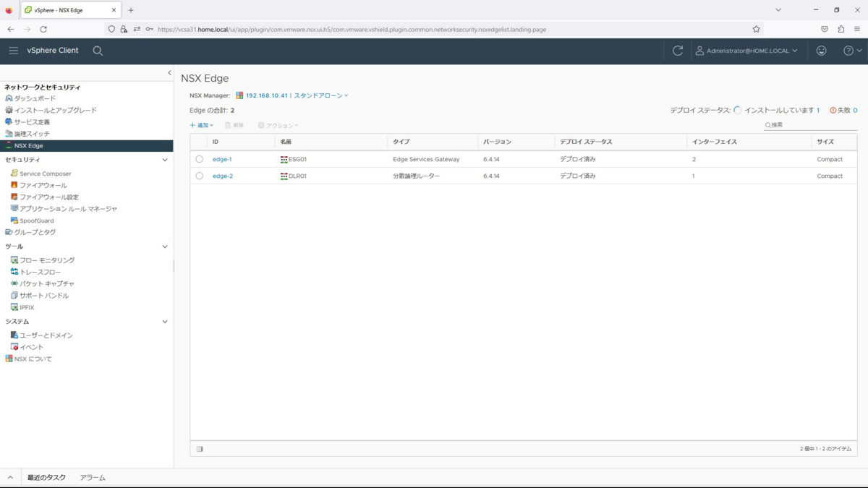868x488 pixels.
Task: Click the サイズ column header
Action: click(825, 142)
